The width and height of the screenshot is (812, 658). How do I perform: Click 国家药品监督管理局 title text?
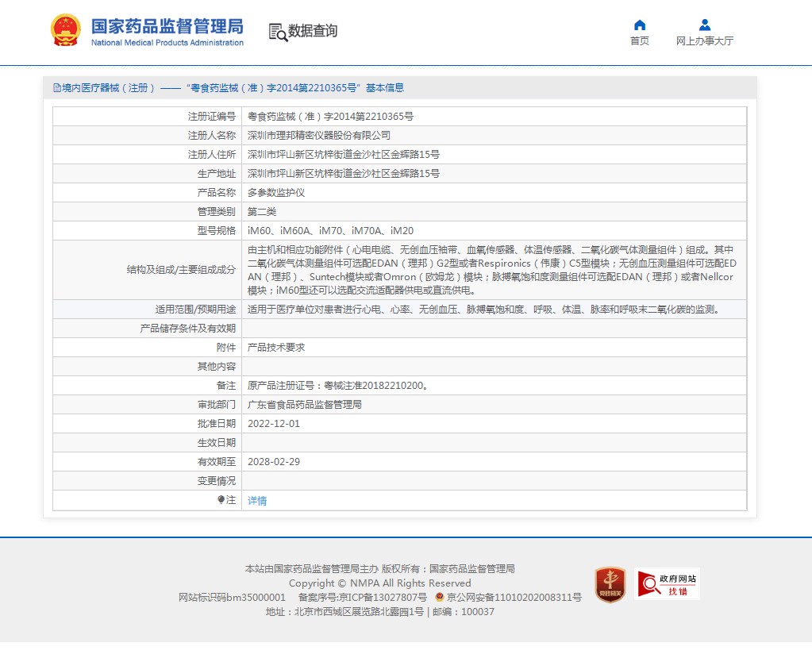coord(167,26)
